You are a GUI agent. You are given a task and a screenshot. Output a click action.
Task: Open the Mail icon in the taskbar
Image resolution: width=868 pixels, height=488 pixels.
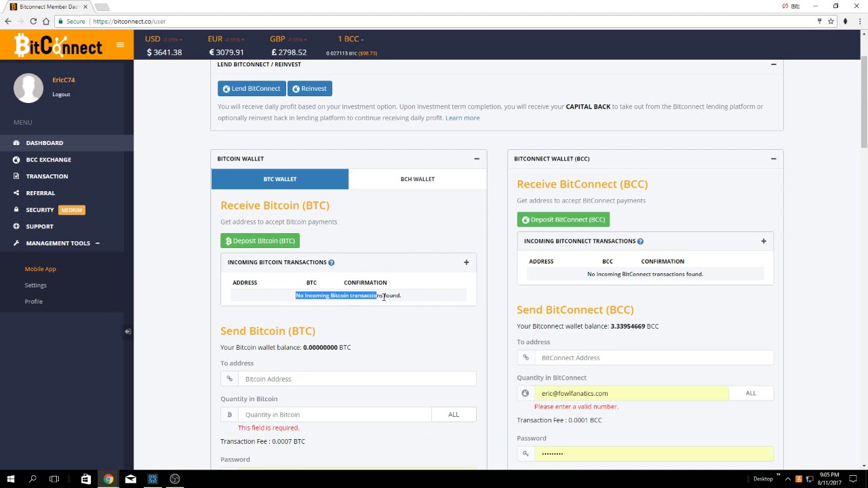pyautogui.click(x=131, y=479)
